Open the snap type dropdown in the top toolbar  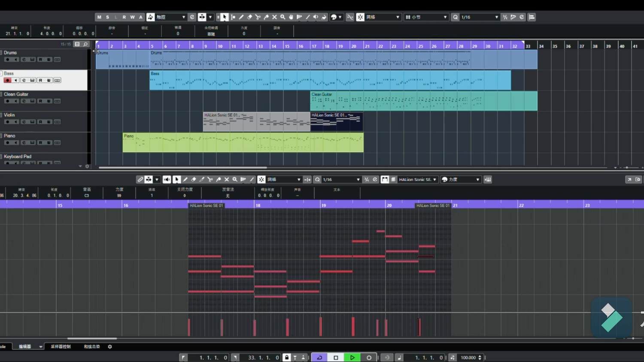tap(383, 17)
